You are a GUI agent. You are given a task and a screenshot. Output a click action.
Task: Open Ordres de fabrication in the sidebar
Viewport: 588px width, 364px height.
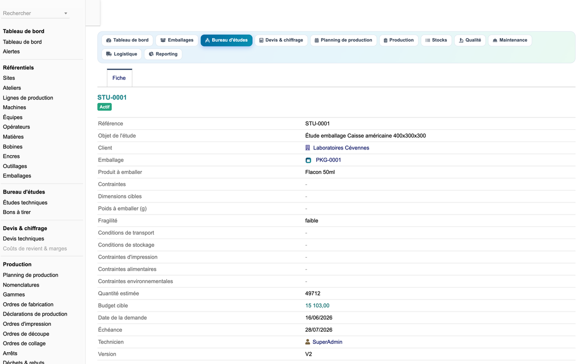(28, 304)
